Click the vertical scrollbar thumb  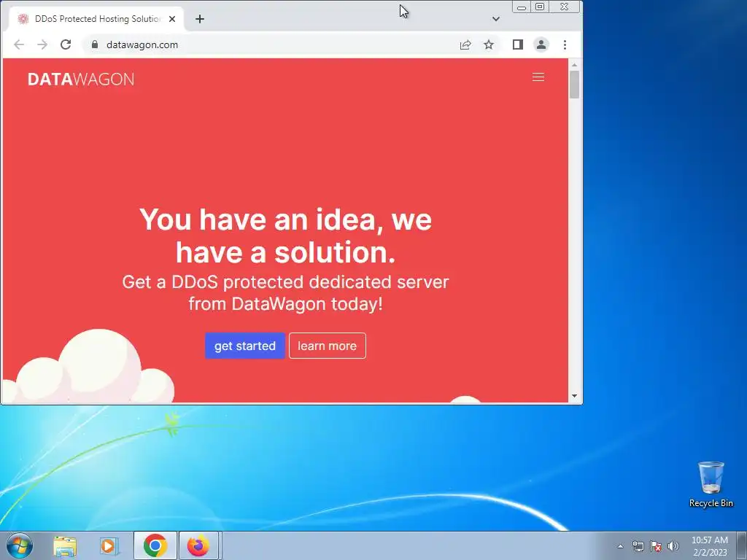(x=575, y=85)
